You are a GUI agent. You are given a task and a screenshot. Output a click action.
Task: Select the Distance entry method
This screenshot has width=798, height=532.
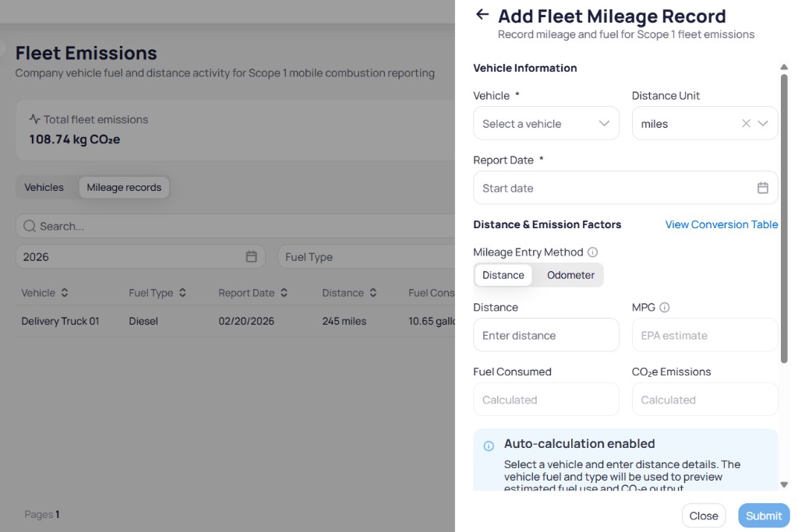tap(503, 275)
